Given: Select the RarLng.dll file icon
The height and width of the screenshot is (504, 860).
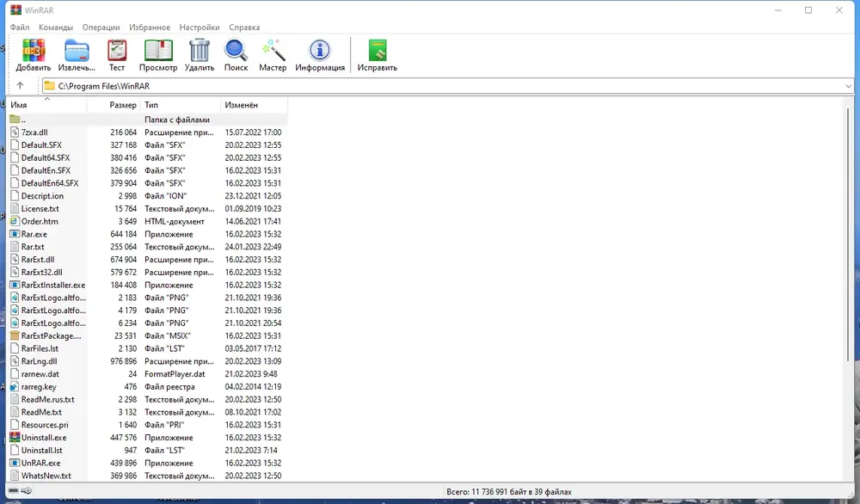Looking at the screenshot, I should pyautogui.click(x=15, y=361).
